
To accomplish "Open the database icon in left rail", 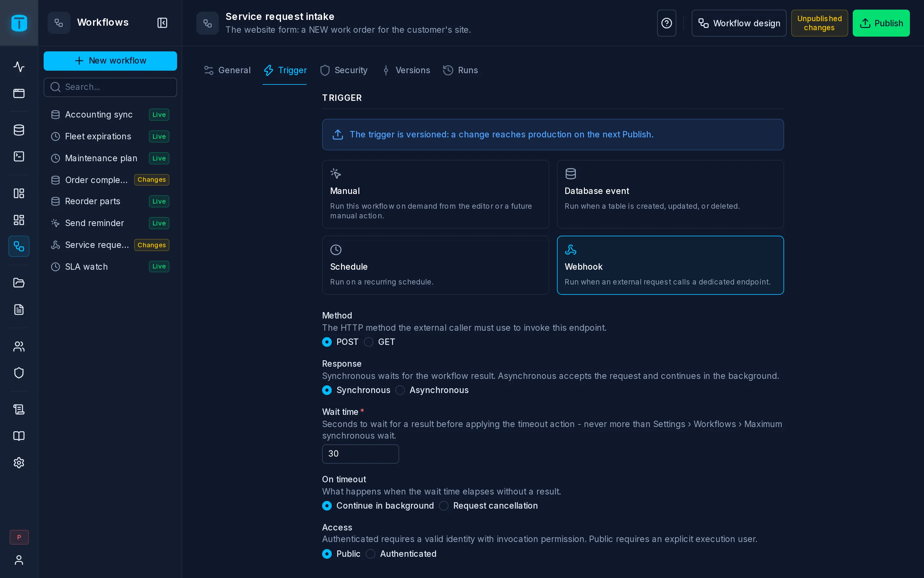I will (x=19, y=130).
